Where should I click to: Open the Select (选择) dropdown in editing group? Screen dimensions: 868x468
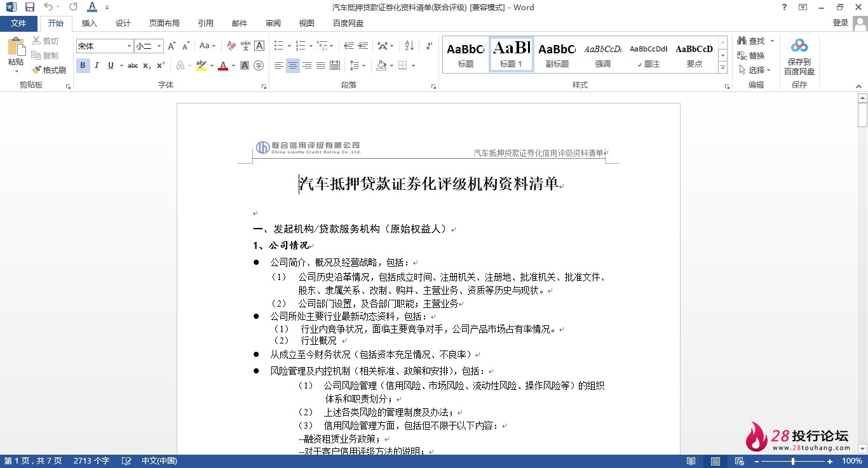click(x=754, y=70)
